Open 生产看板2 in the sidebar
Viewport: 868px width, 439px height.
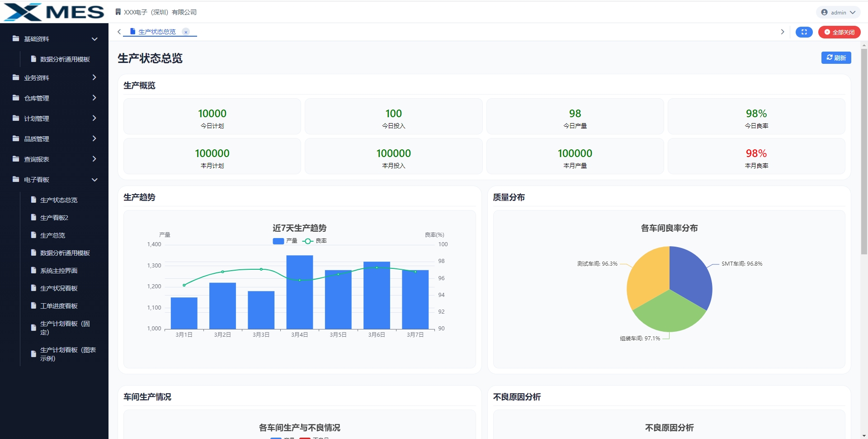tap(54, 218)
